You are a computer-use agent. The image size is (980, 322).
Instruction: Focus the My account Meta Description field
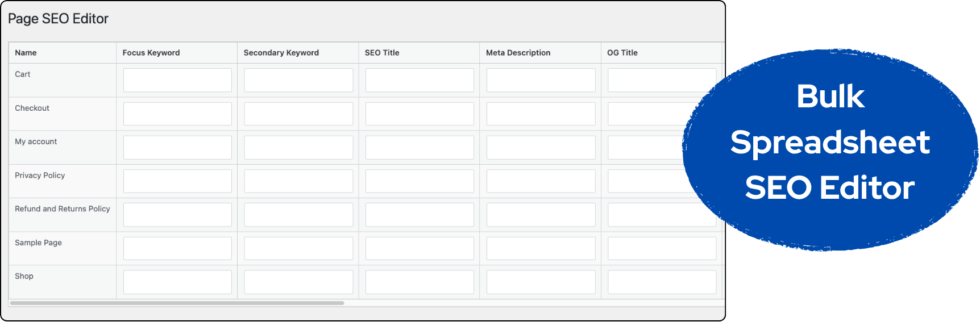tap(541, 148)
